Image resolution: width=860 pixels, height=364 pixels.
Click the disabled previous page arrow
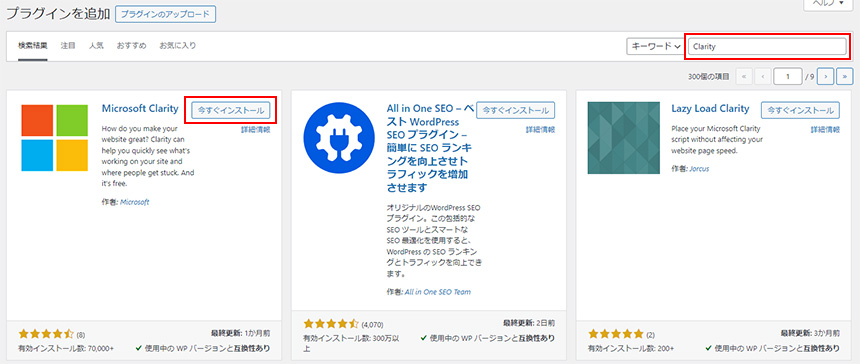coord(763,77)
